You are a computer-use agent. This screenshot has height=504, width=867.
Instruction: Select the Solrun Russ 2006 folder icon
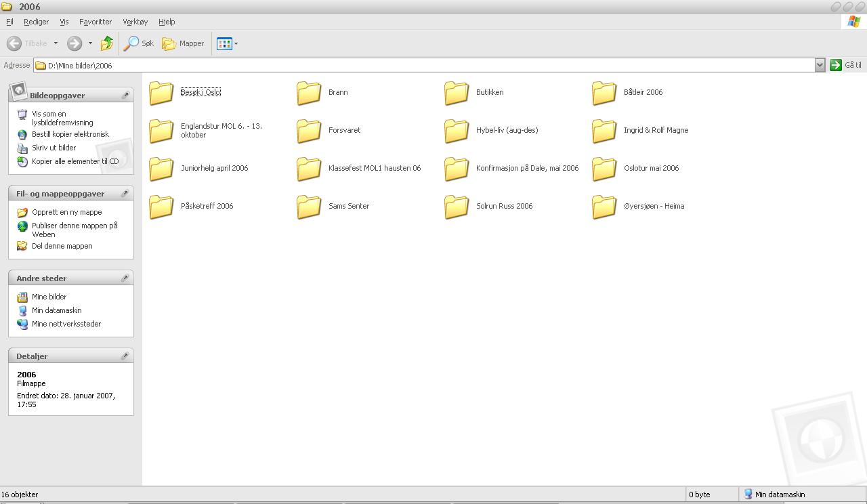point(457,207)
